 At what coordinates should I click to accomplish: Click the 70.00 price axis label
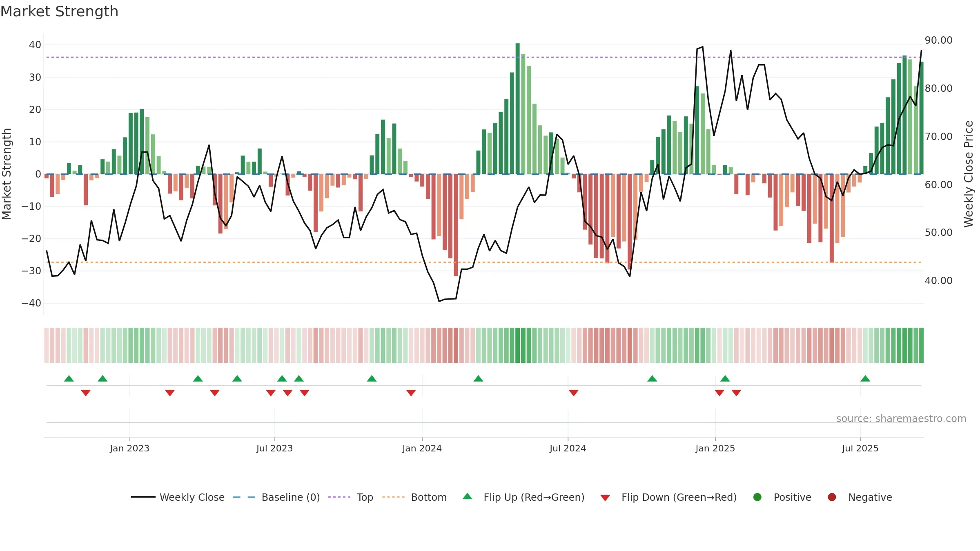tap(938, 137)
